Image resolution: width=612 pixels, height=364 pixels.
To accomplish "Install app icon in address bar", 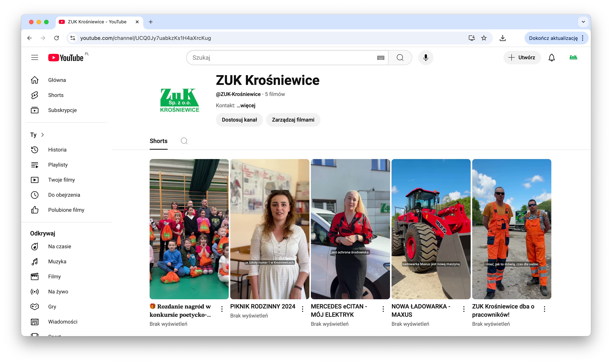I will (471, 38).
